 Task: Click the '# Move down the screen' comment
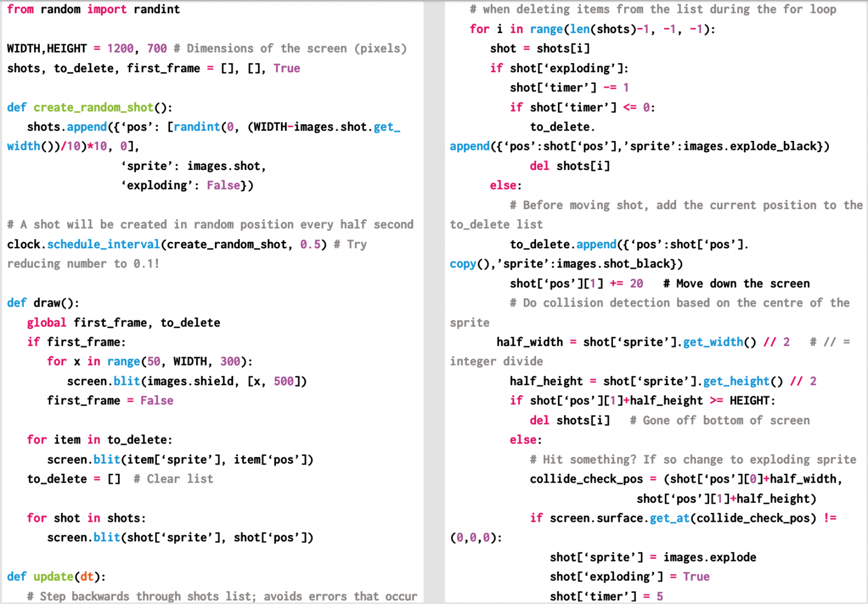[x=736, y=284]
